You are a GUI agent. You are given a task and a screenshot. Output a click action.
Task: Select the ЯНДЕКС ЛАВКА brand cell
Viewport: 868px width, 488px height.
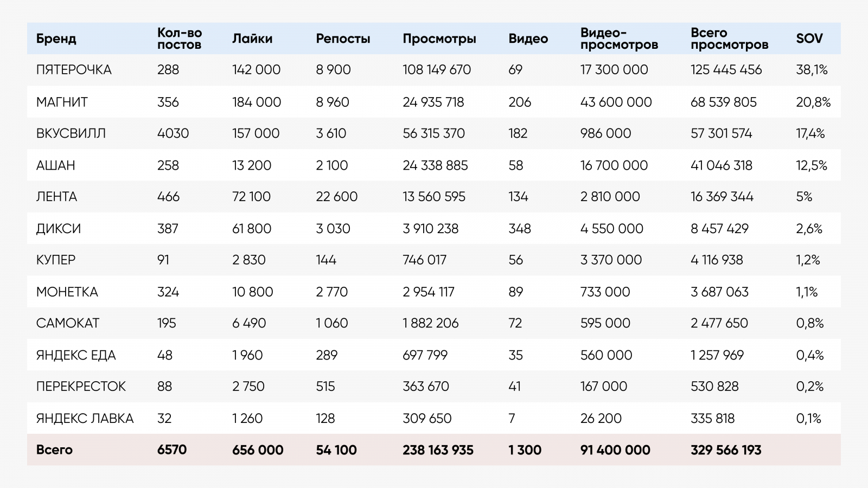pos(85,419)
